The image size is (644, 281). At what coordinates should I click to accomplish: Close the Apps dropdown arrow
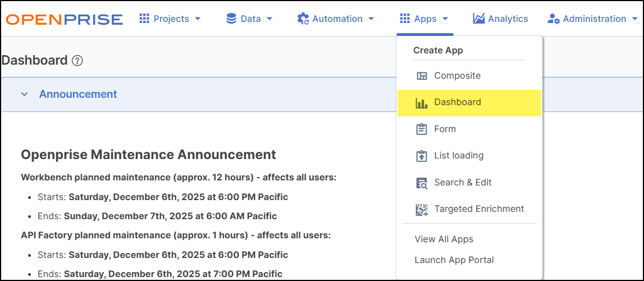(445, 19)
